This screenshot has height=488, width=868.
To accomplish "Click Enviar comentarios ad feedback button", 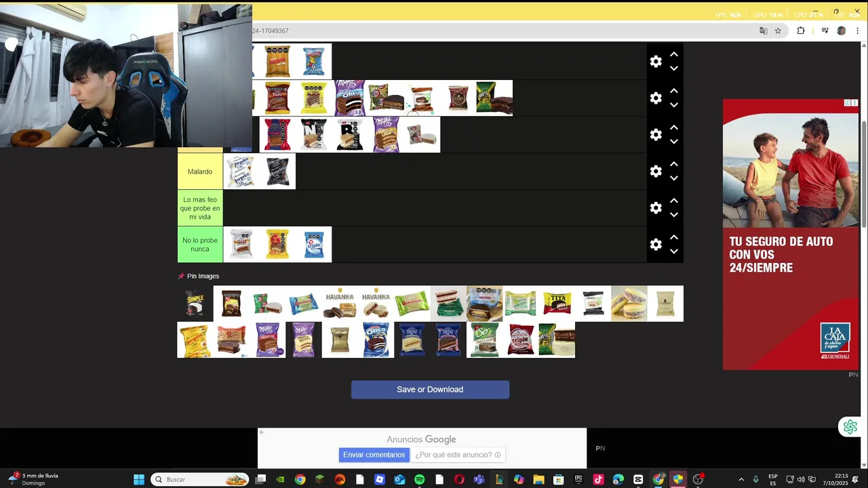I will coord(374,455).
